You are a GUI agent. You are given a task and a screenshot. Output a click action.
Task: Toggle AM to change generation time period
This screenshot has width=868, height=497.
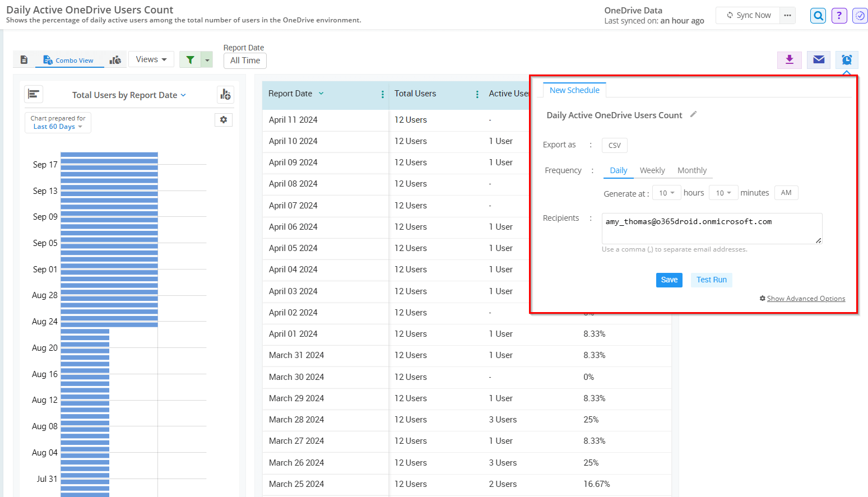[x=786, y=192]
